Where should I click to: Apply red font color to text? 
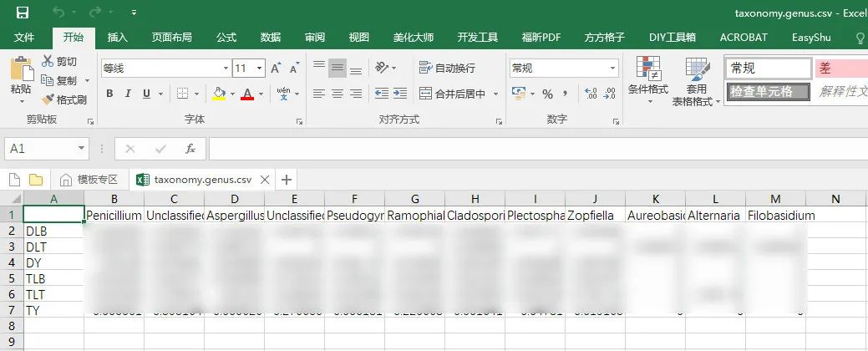[x=247, y=94]
